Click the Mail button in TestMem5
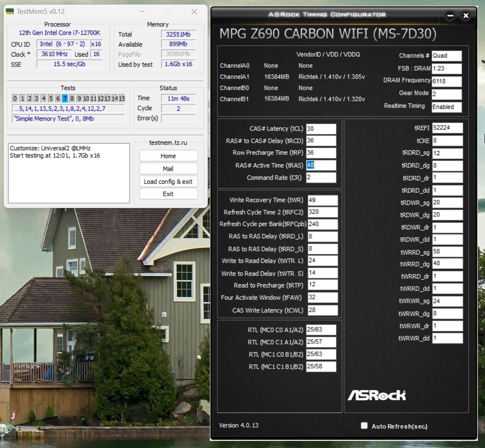Viewport: 485px width, 448px height. click(x=168, y=169)
